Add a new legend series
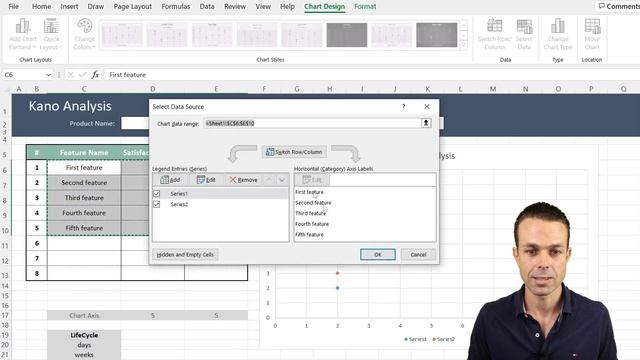Image resolution: width=640 pixels, height=360 pixels. 170,180
